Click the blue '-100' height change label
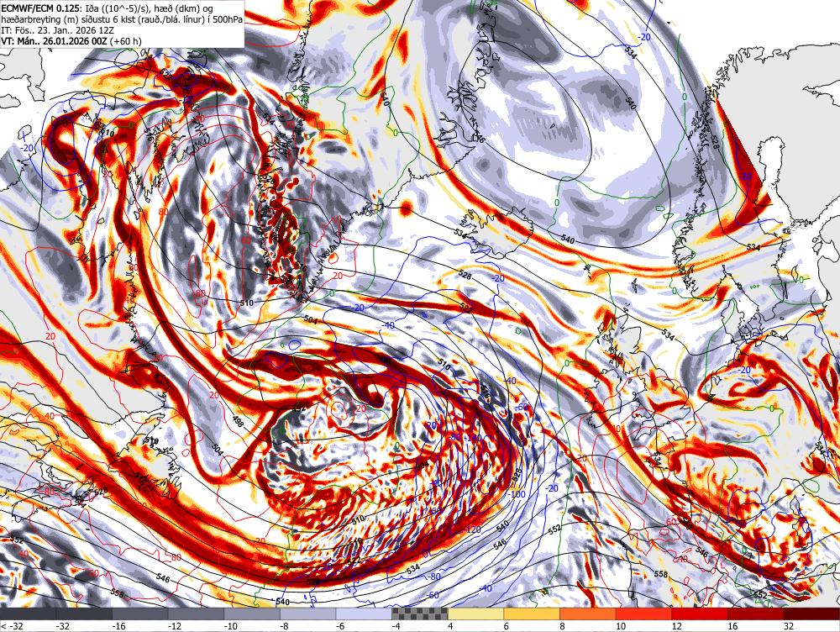This screenshot has width=840, height=632. 517,493
